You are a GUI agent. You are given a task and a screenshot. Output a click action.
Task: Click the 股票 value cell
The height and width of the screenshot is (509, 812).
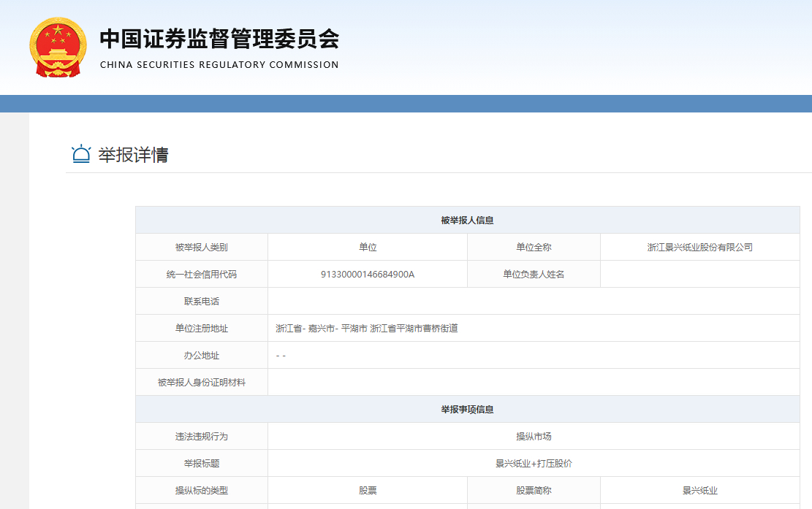[x=368, y=490]
